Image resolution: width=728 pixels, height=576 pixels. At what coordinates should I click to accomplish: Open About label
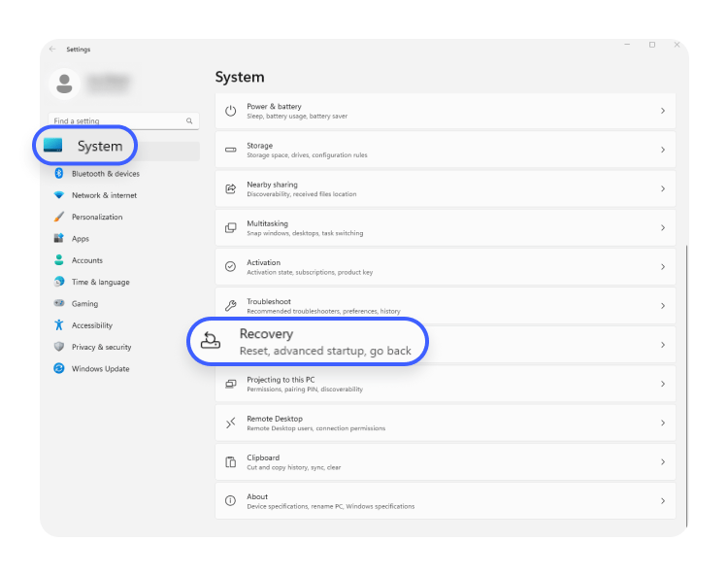pyautogui.click(x=257, y=496)
